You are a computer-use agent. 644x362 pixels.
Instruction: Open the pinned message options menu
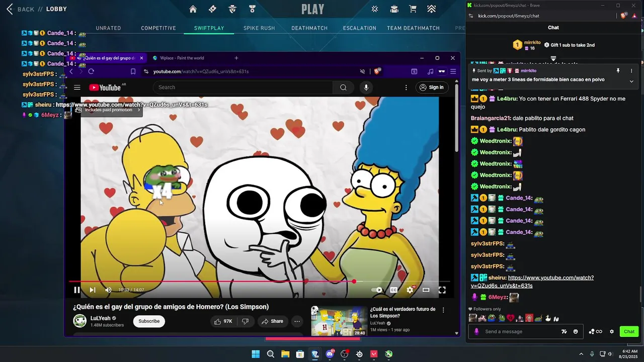631,71
